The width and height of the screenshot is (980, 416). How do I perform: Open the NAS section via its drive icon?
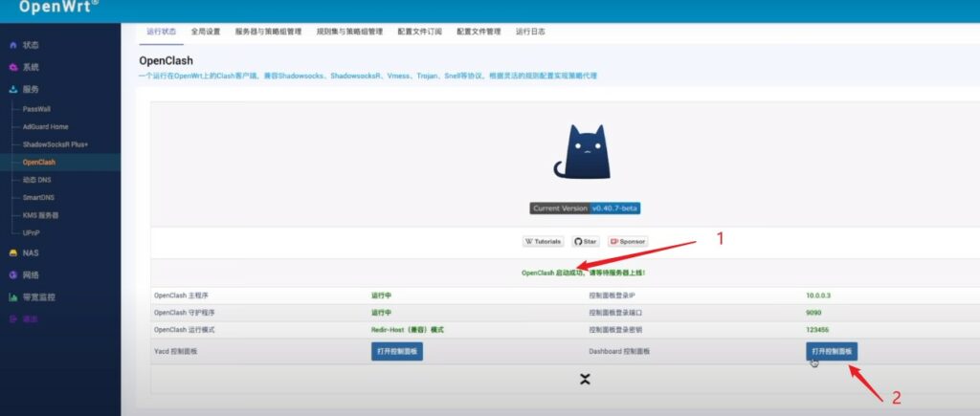click(13, 253)
